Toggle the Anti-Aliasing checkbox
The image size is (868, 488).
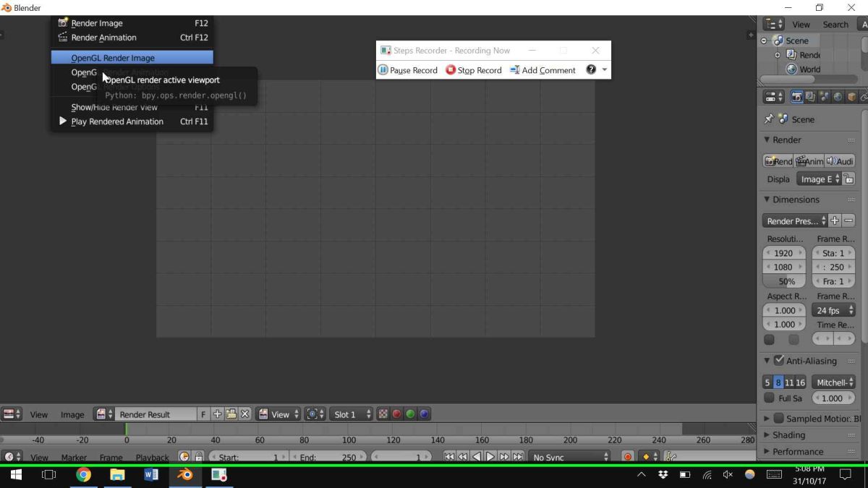pos(779,360)
